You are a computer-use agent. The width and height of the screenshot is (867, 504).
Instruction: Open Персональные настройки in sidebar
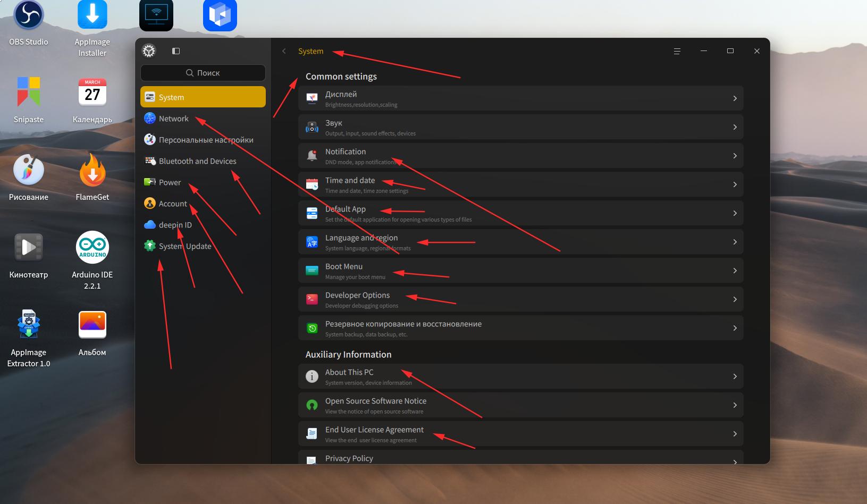tap(203, 140)
